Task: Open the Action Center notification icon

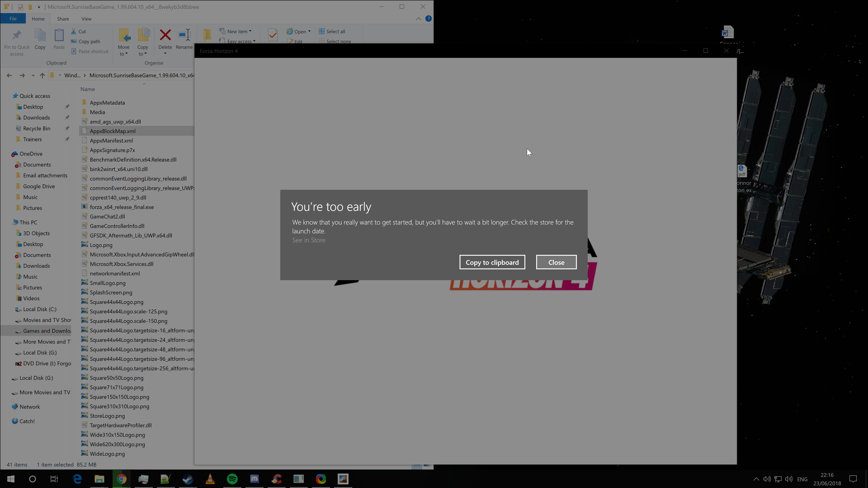Action: (853, 479)
